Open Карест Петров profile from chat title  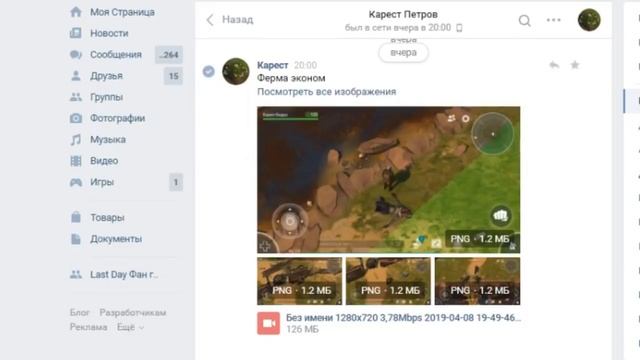point(403,14)
